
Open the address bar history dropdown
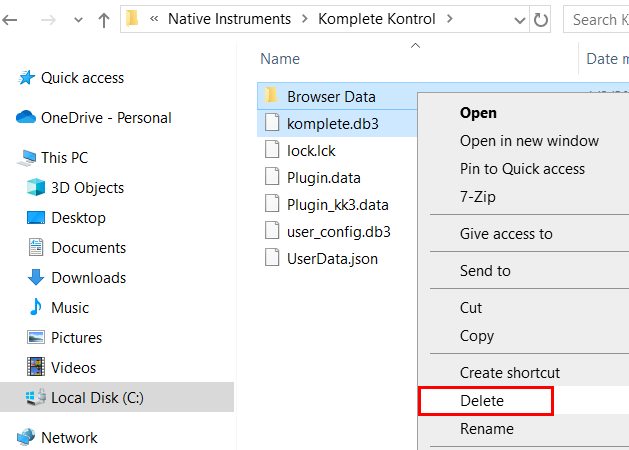pyautogui.click(x=519, y=19)
